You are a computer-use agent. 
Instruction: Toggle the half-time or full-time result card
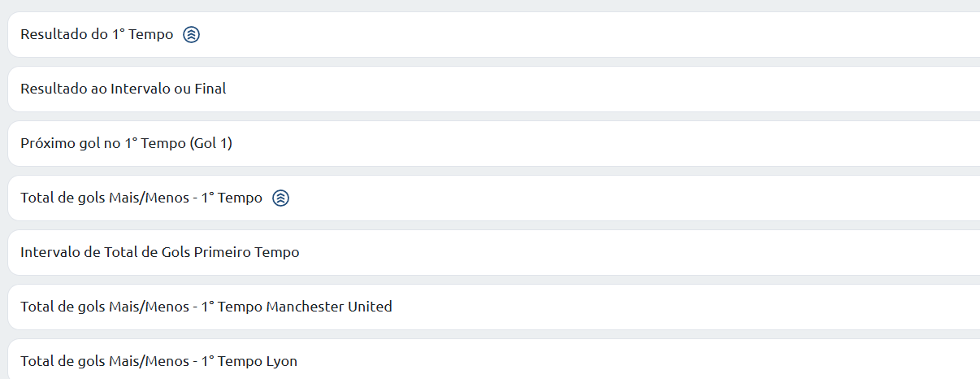494,89
